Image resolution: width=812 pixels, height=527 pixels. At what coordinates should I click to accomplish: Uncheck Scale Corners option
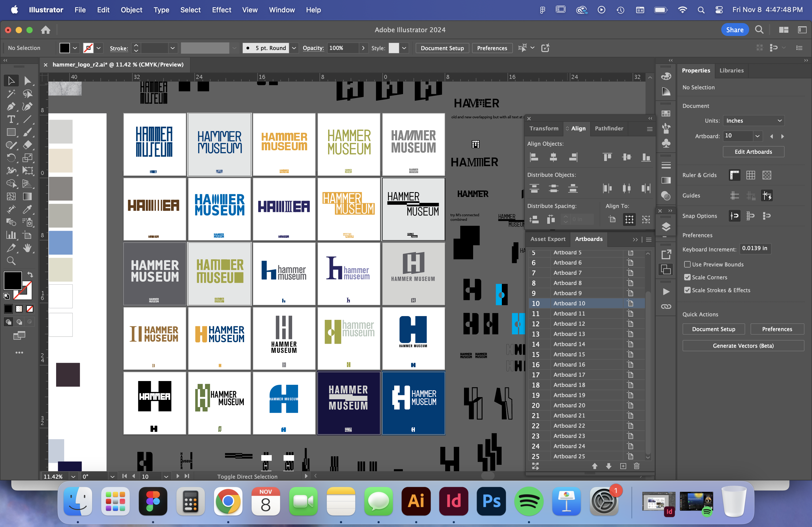pyautogui.click(x=687, y=277)
